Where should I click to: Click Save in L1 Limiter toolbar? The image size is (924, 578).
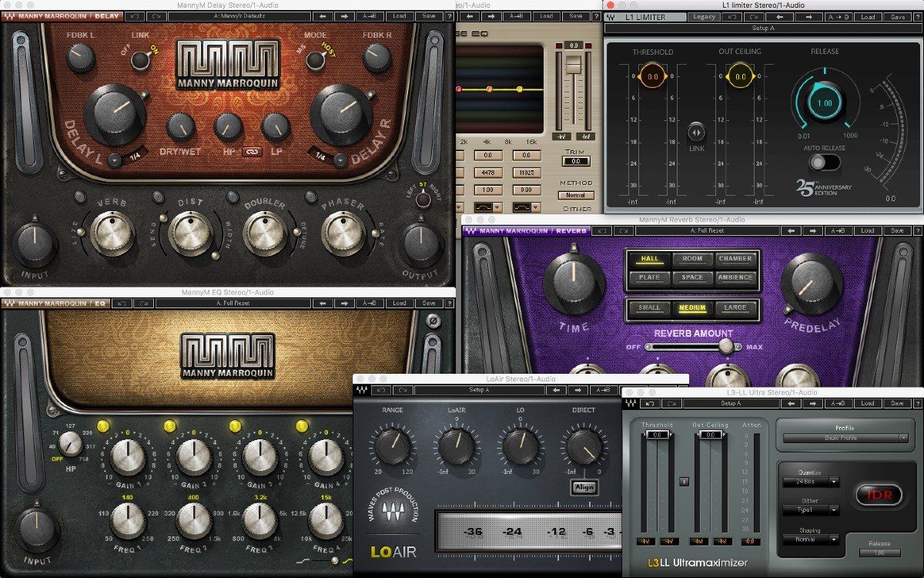tap(898, 17)
